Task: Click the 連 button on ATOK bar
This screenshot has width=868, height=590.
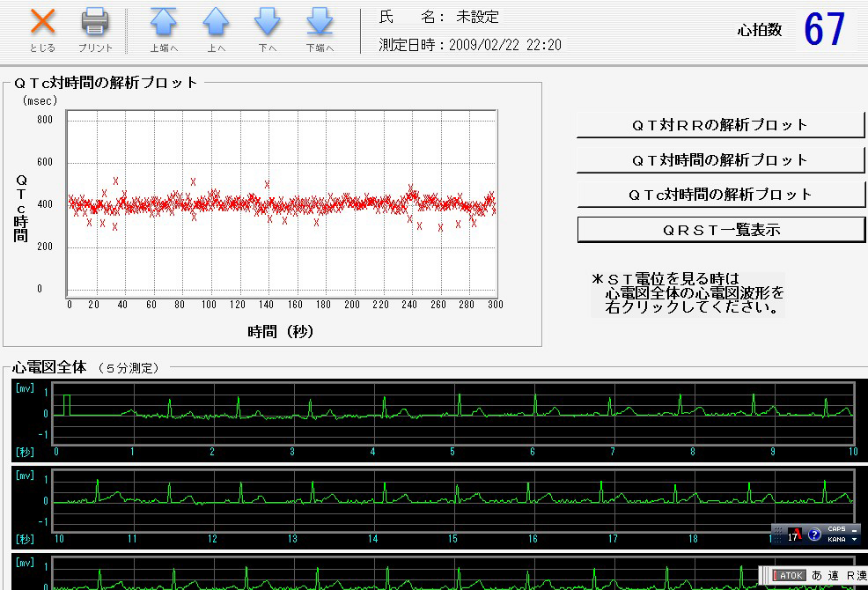Action: [833, 576]
